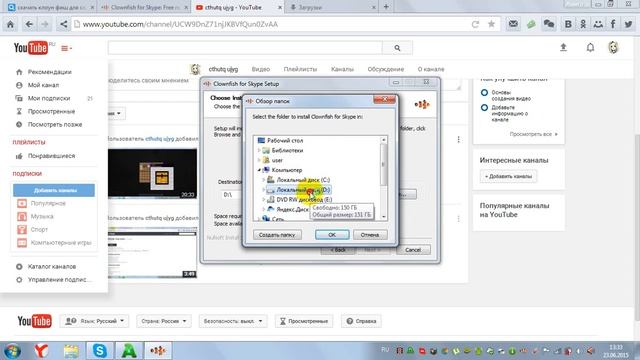Viewport: 640px width, 360px height.
Task: Open Yandex browser from the taskbar
Action: click(41, 351)
